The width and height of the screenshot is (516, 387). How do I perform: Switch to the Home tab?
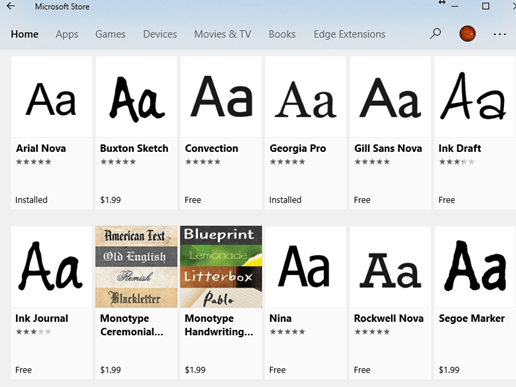[x=25, y=34]
